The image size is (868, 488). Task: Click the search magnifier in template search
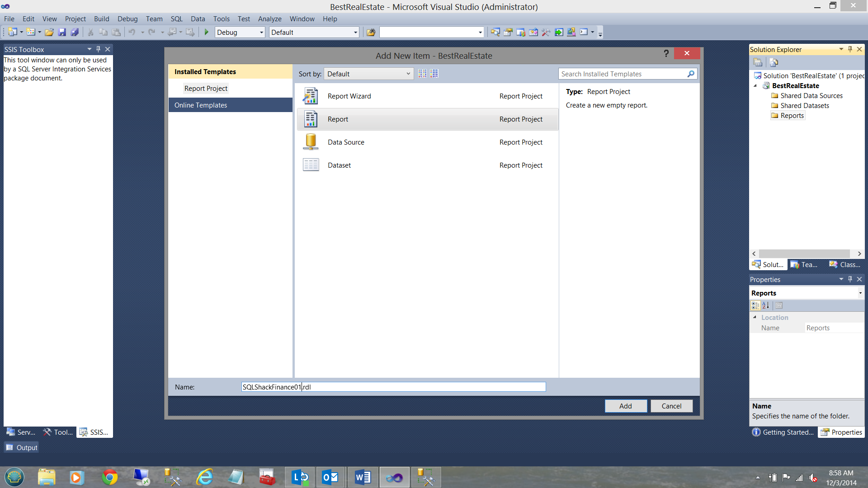point(690,74)
